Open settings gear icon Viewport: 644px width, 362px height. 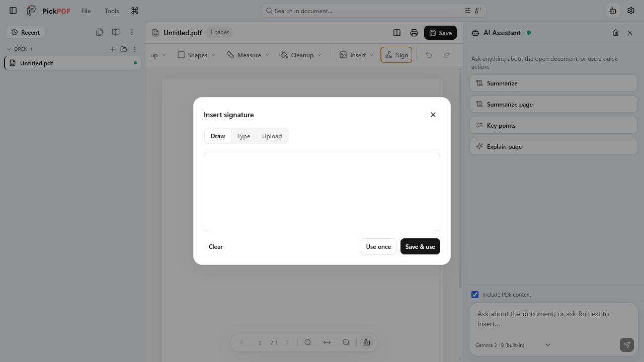(631, 11)
